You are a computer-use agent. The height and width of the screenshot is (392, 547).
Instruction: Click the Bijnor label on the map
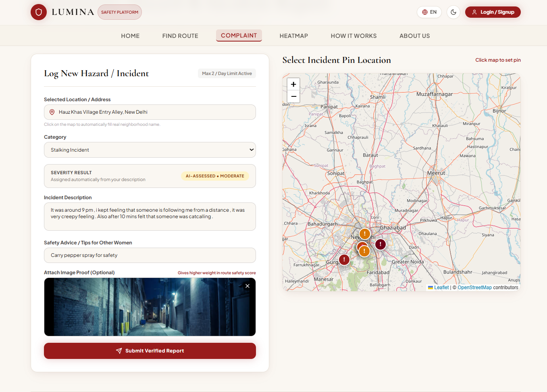499,111
